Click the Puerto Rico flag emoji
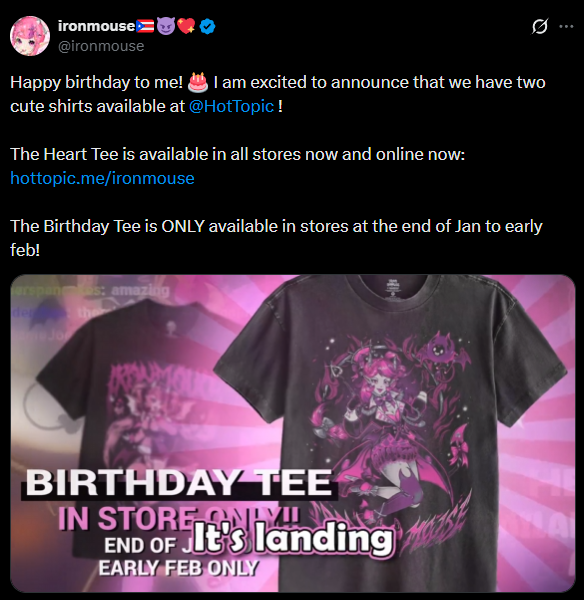 click(x=145, y=26)
